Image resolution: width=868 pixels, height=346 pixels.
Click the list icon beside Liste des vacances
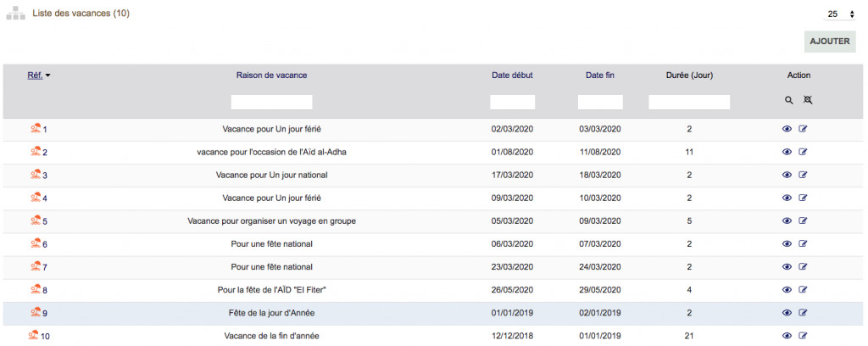tap(16, 14)
